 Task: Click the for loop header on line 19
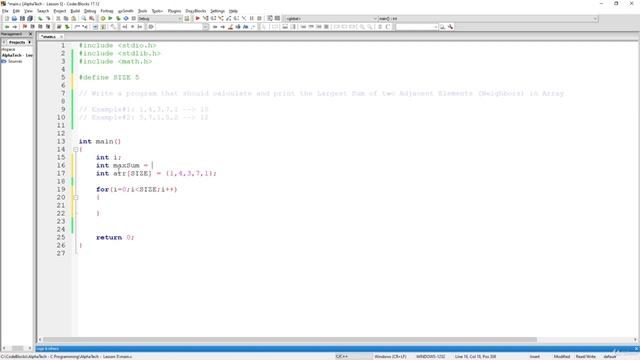pos(137,189)
